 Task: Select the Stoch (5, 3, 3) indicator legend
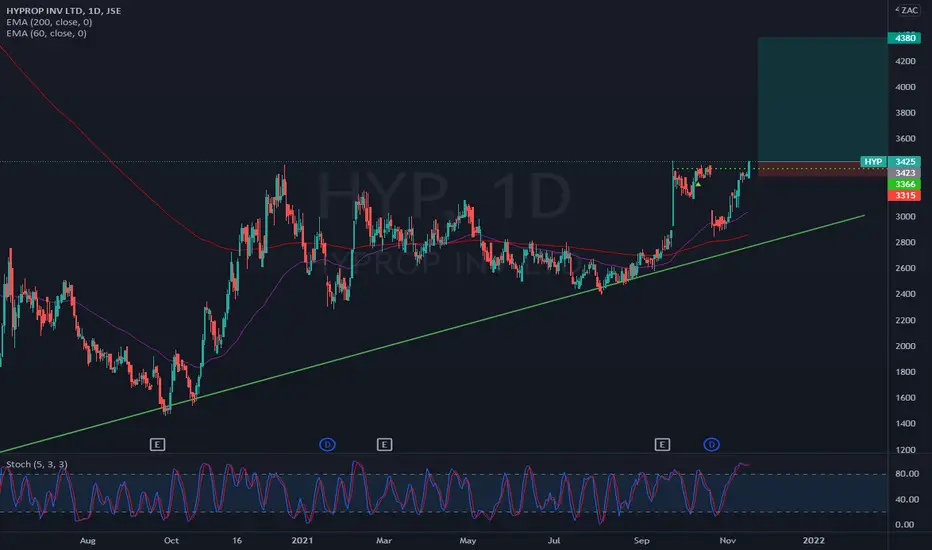(x=37, y=464)
